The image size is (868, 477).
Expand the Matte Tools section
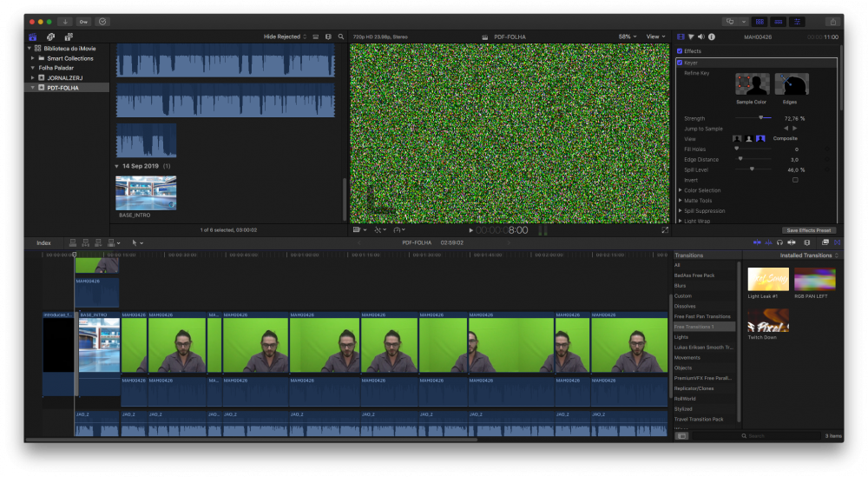tap(681, 201)
